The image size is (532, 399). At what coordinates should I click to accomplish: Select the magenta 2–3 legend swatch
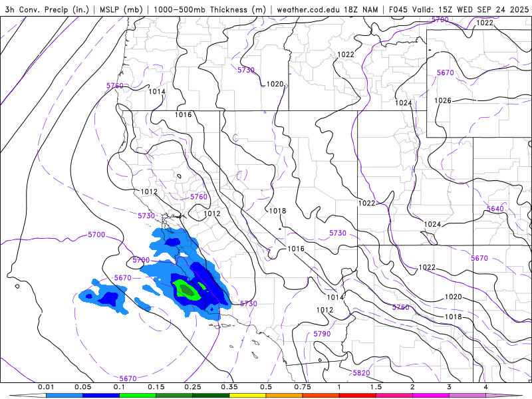point(431,396)
